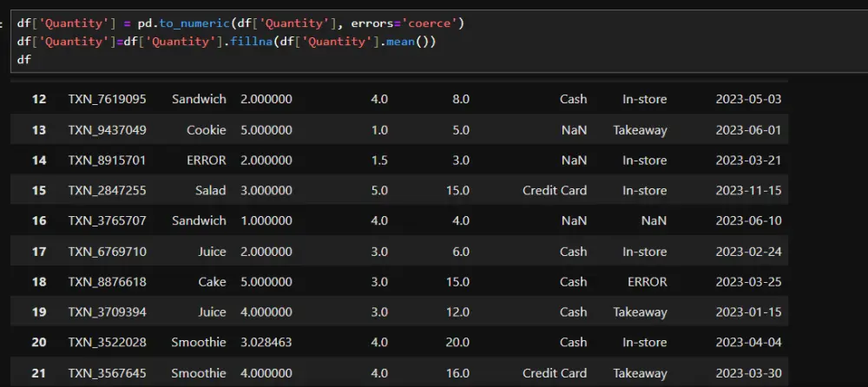The width and height of the screenshot is (868, 387).
Task: Click the date 2023-05-03
Action: (x=748, y=99)
